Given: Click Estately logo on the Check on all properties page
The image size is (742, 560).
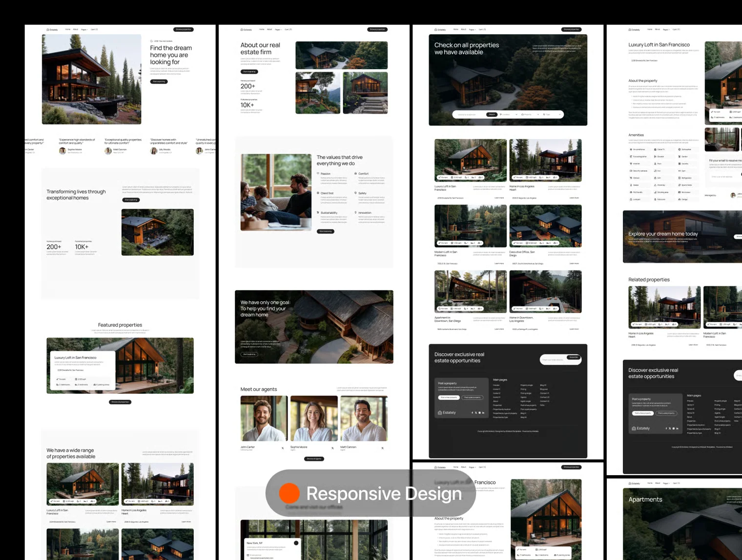Looking at the screenshot, I should [440, 30].
